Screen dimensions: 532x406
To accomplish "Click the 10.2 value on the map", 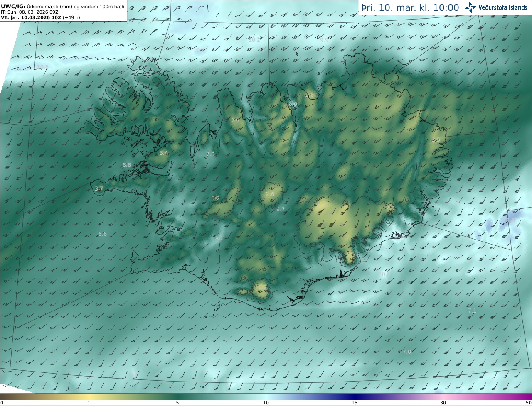I will [x=254, y=39].
